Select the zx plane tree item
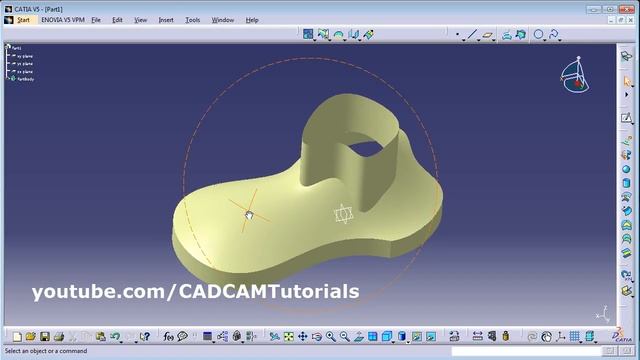Screen dimensions: 640x360 (x=24, y=71)
